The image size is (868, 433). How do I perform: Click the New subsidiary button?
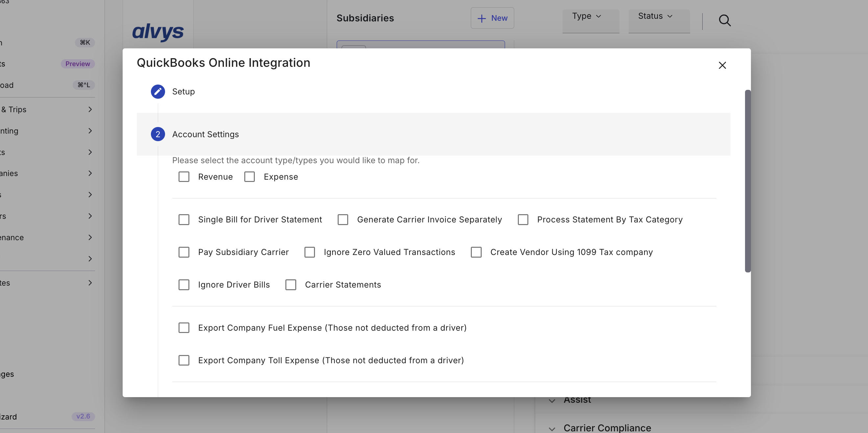[x=492, y=18]
